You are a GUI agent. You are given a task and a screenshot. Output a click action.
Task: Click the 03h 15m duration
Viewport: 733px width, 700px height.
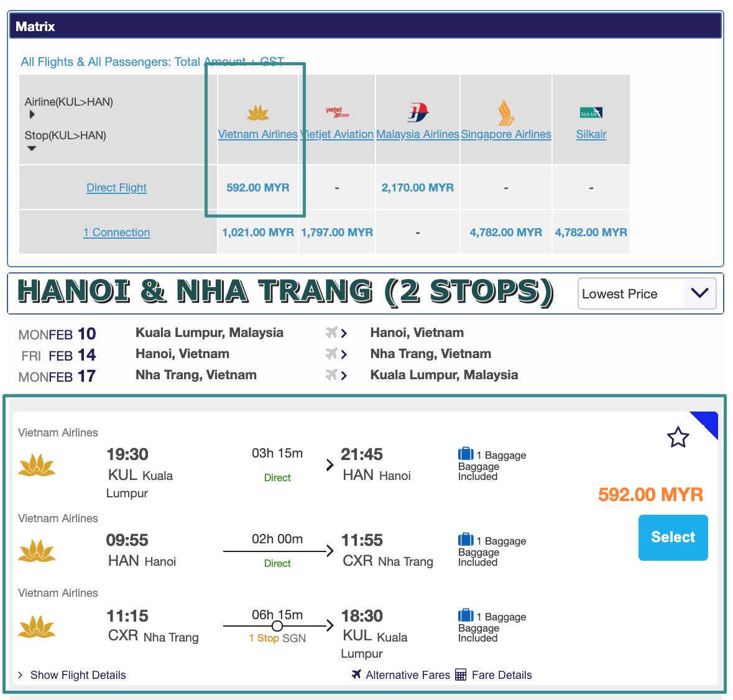277,453
